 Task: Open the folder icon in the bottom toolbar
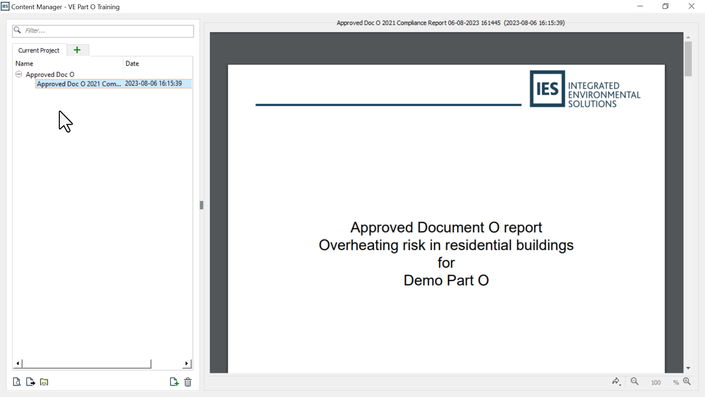click(44, 382)
